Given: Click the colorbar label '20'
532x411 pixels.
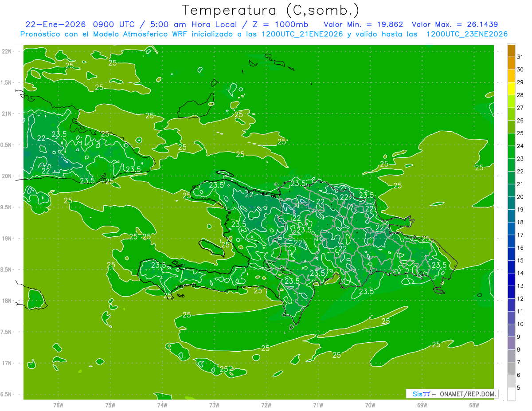Looking at the screenshot, I should [520, 197].
